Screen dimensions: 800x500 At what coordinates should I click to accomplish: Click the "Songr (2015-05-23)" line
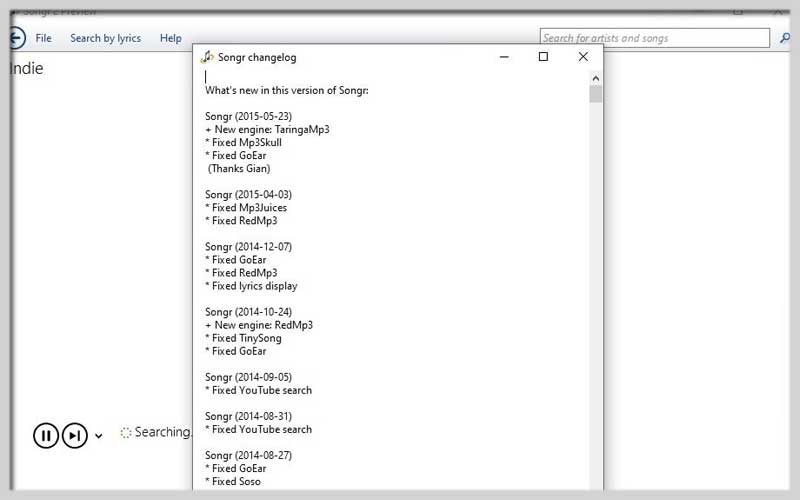point(248,116)
